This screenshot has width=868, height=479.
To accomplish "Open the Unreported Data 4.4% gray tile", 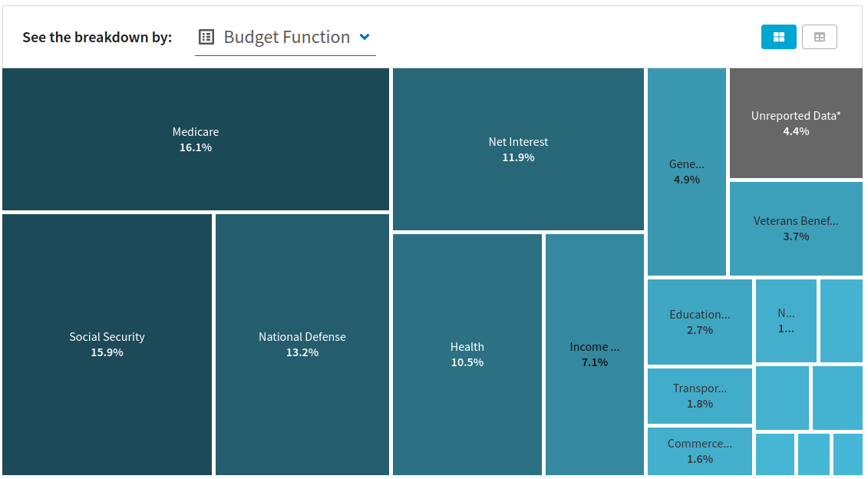I will point(796,123).
